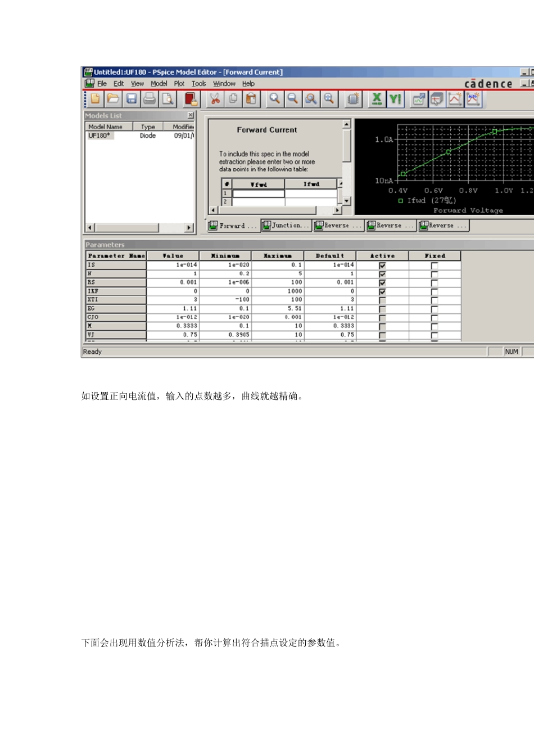This screenshot has height=756, width=534.
Task: Open the Tools menu
Action: pyautogui.click(x=198, y=83)
